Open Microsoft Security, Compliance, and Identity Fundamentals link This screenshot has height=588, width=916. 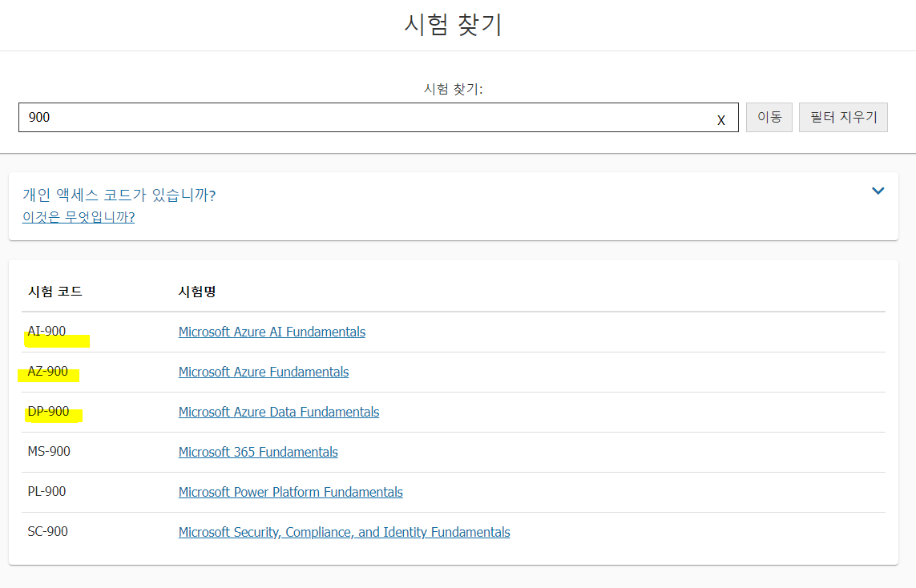point(344,532)
